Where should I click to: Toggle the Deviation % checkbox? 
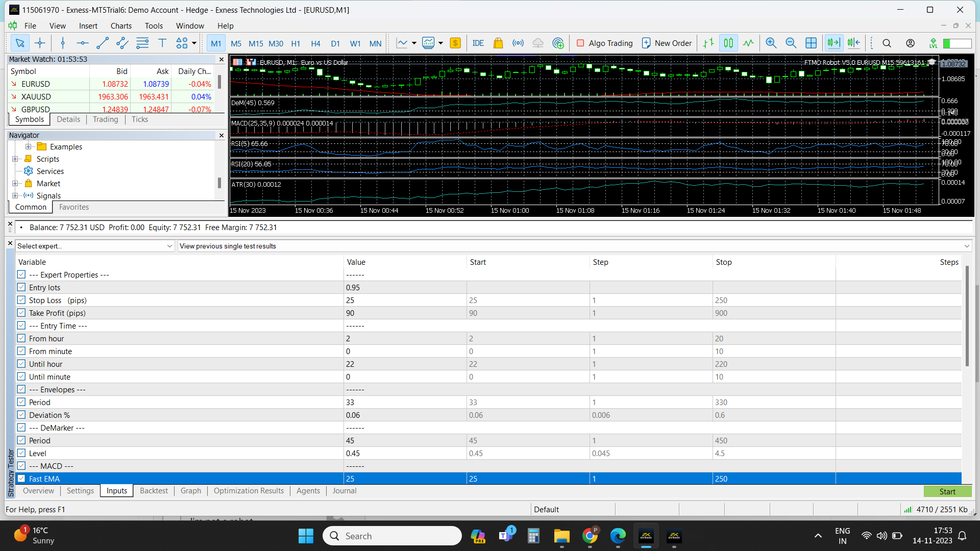coord(21,415)
